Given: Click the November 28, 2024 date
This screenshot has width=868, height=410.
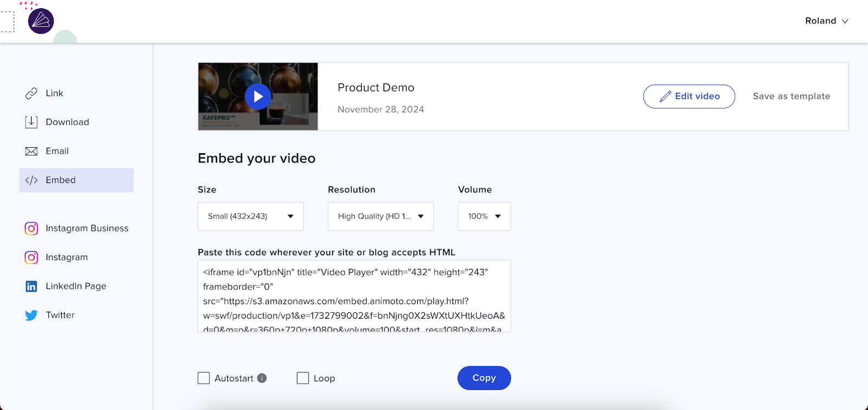Looking at the screenshot, I should [381, 109].
